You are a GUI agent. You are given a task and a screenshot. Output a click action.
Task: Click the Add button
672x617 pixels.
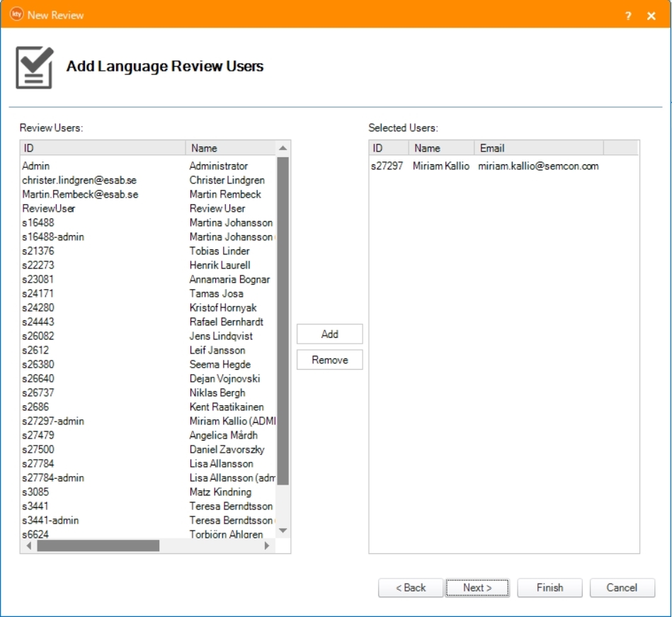coord(329,334)
